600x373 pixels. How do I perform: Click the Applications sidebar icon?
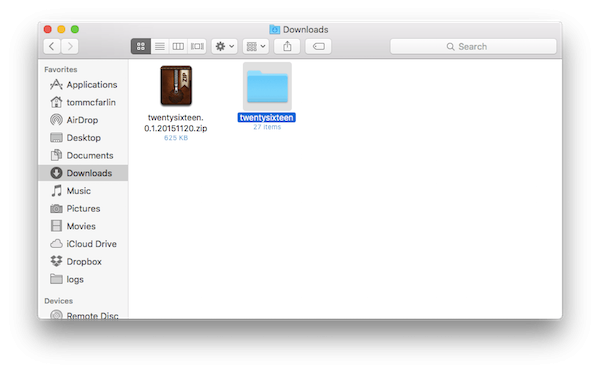pos(56,85)
